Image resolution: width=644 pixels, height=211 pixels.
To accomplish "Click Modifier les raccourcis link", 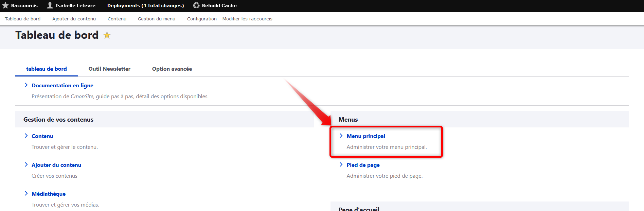I will coord(247,19).
